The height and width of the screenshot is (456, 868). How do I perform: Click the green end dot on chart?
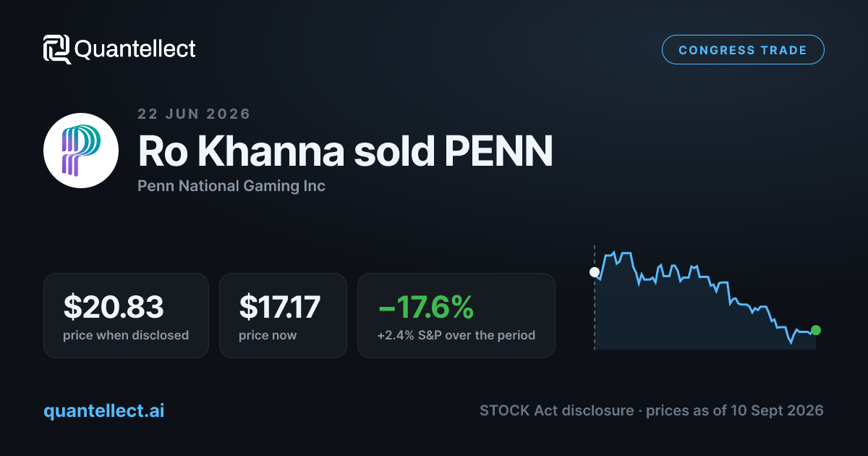coord(816,330)
